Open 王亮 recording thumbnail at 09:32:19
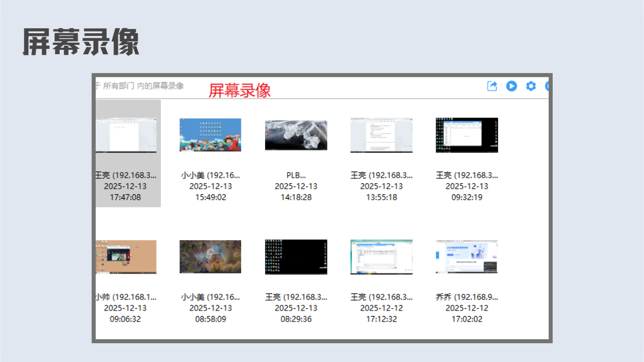The height and width of the screenshot is (362, 644). click(x=466, y=135)
